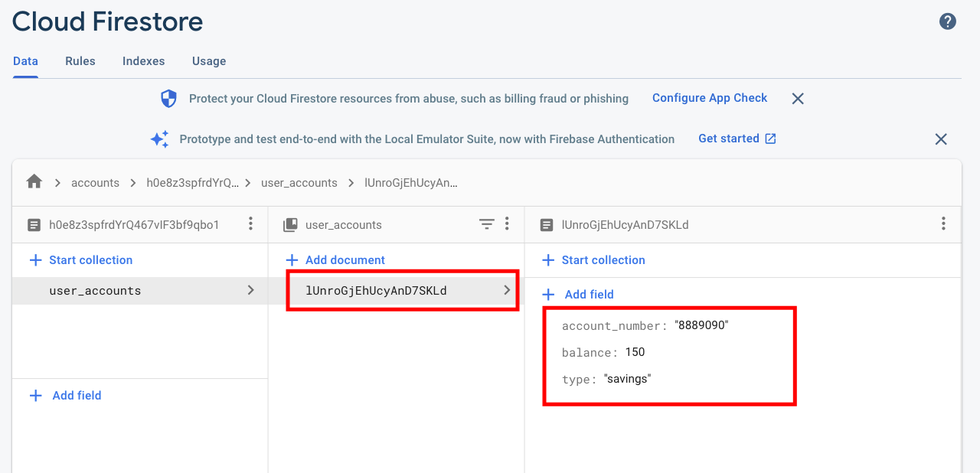Open the help question mark icon
Viewport: 980px width, 473px height.
(948, 21)
